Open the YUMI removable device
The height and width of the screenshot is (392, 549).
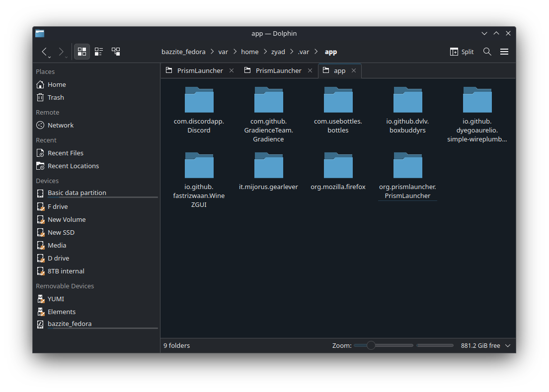coord(96,299)
